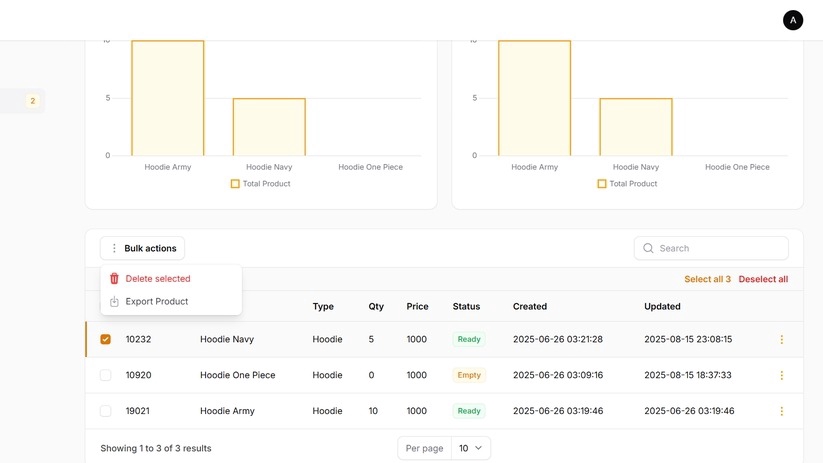The height and width of the screenshot is (463, 823).
Task: Choose Export Product from bulk menu
Action: (x=171, y=301)
